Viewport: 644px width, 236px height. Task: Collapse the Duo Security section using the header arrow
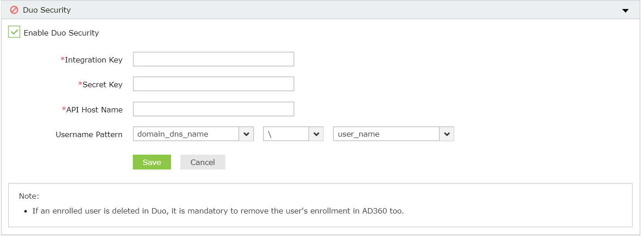(x=625, y=10)
